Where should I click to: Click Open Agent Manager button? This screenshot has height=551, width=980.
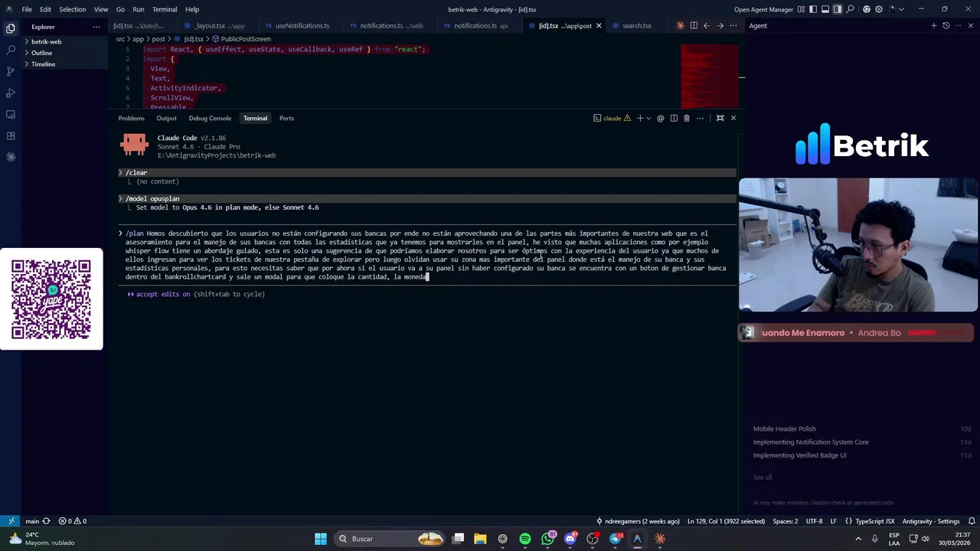click(763, 9)
